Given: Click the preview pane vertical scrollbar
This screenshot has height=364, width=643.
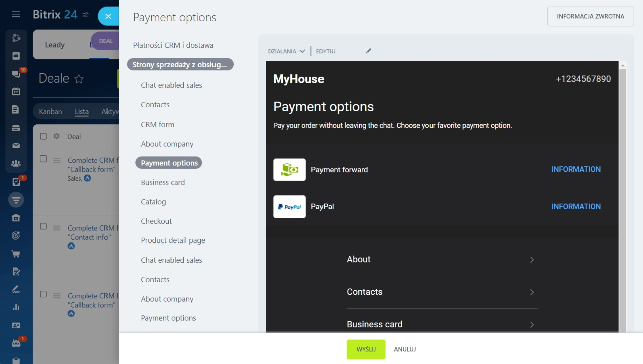Looking at the screenshot, I should pos(623,201).
